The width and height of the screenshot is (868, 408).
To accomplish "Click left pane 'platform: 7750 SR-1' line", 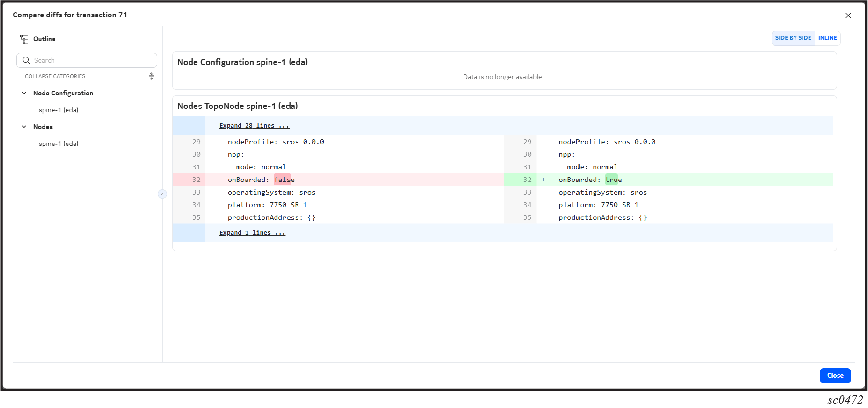I will [x=267, y=205].
